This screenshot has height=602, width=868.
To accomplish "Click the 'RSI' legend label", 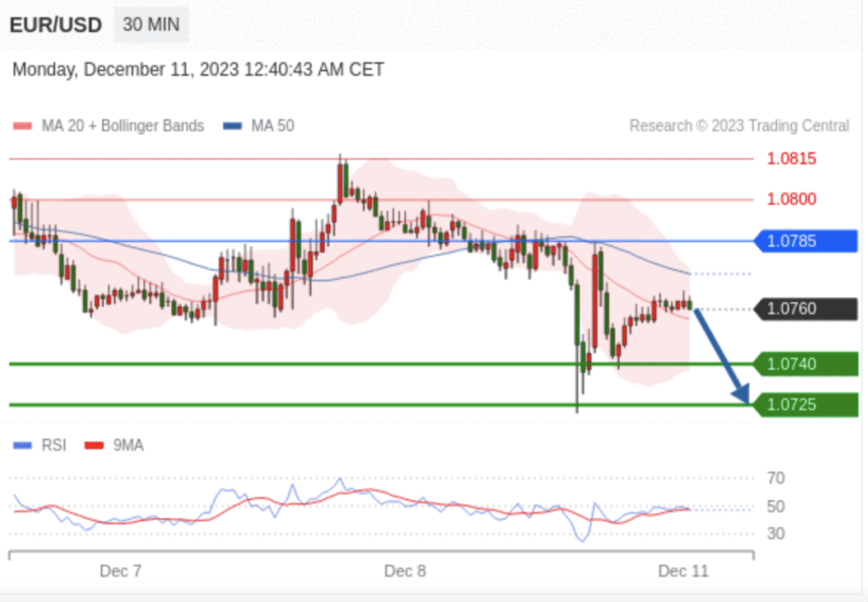I will 54,445.
